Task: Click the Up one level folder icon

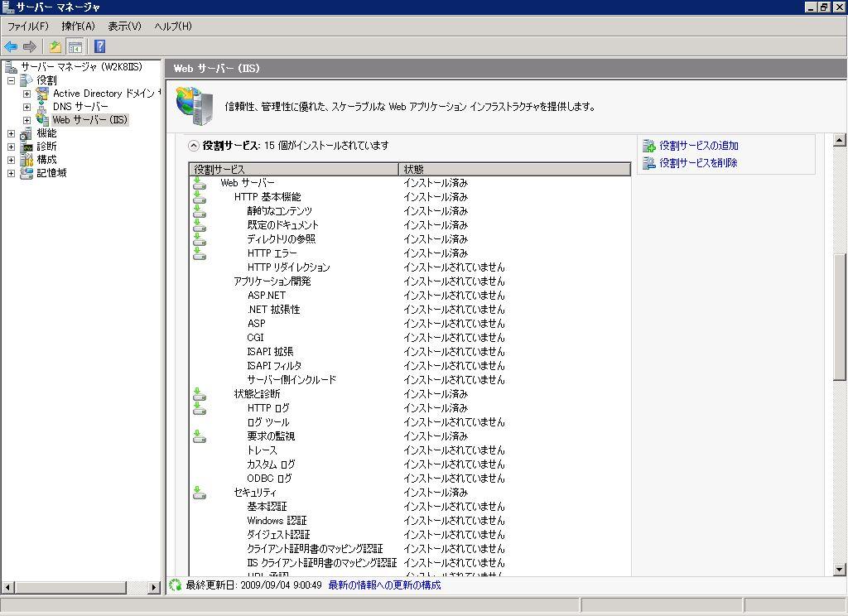Action: pyautogui.click(x=55, y=46)
